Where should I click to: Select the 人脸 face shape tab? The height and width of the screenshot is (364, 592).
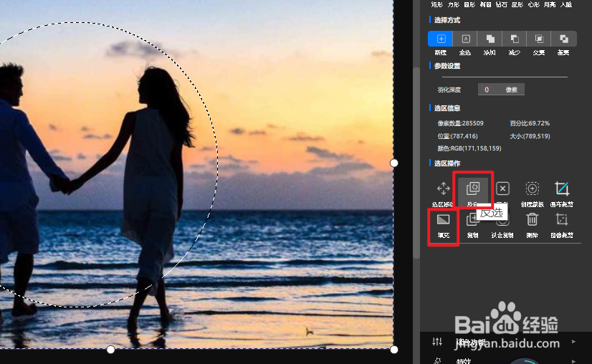pyautogui.click(x=565, y=4)
